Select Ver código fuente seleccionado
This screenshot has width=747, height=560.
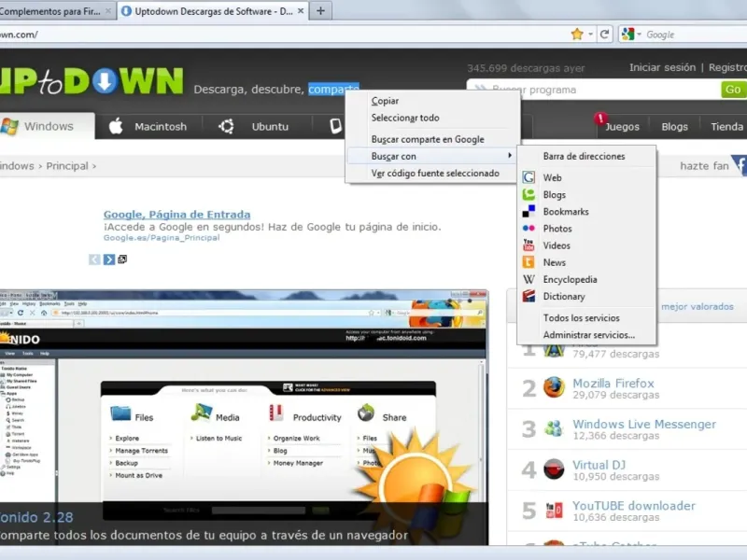pyautogui.click(x=433, y=174)
